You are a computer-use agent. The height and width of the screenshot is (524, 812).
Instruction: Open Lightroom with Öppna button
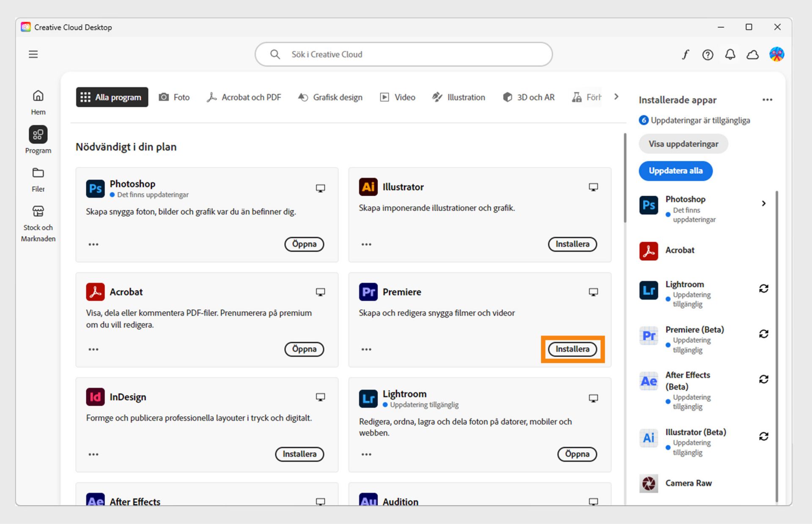click(577, 454)
